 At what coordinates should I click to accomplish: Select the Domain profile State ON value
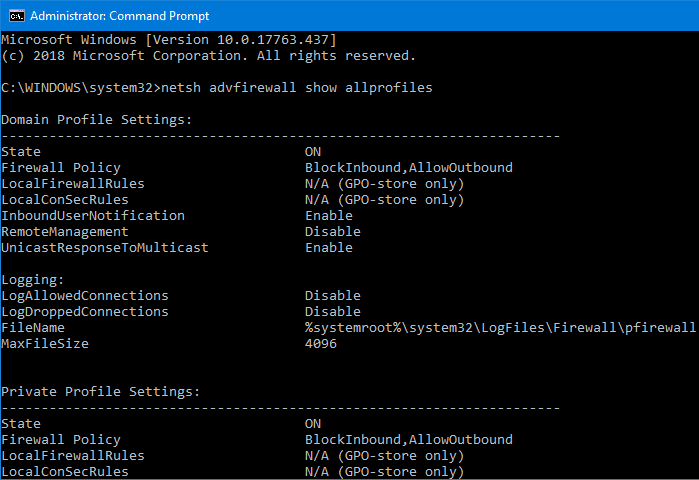pos(312,152)
